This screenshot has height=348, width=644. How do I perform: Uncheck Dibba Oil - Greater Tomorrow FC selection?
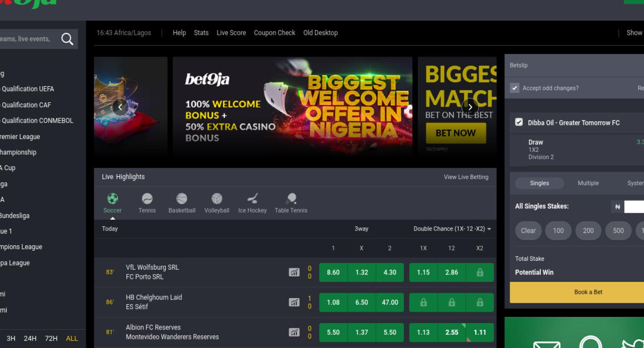pos(519,122)
